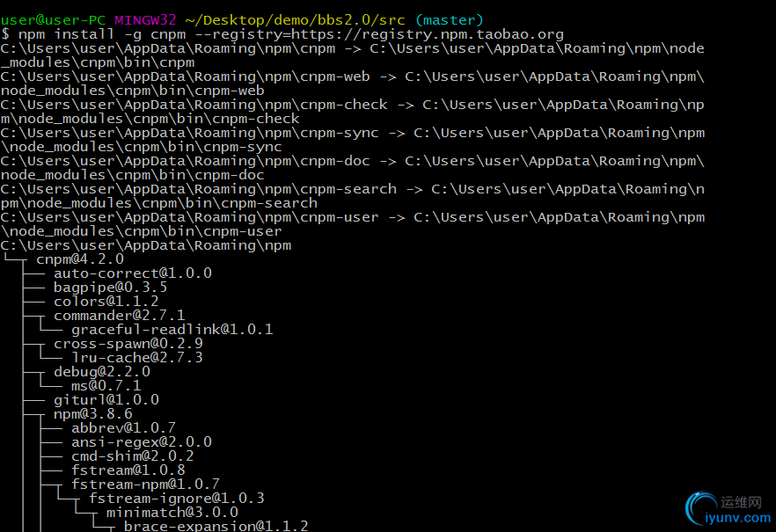This screenshot has height=532, width=776.
Task: Click the ms@0.7.1 dependency
Action: (106, 386)
